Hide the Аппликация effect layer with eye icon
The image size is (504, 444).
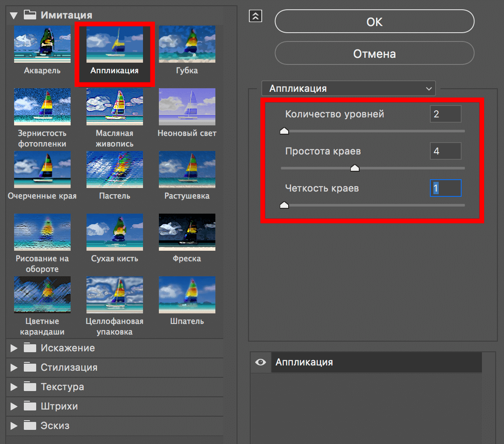click(x=261, y=362)
